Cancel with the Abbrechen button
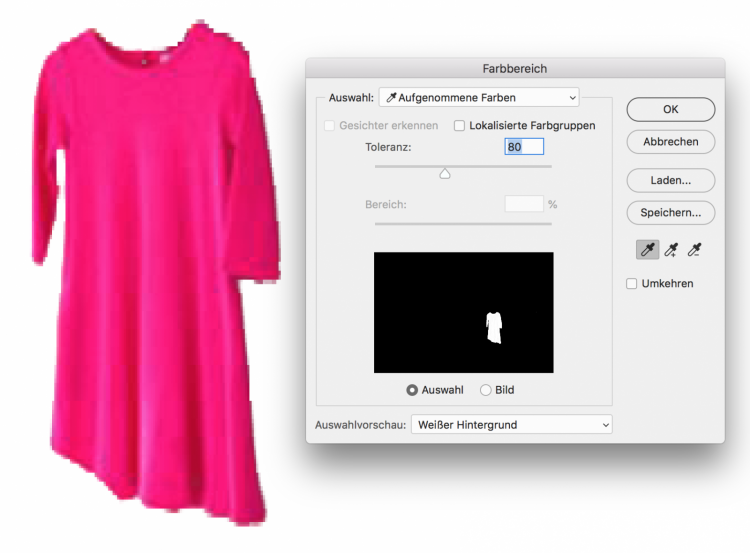The image size is (750, 553). (x=671, y=142)
